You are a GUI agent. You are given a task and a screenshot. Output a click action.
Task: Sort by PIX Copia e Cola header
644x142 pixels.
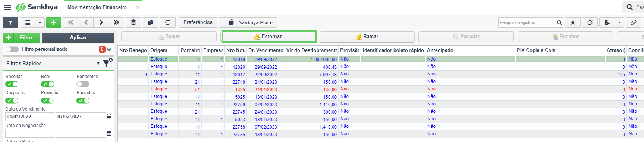(560, 50)
